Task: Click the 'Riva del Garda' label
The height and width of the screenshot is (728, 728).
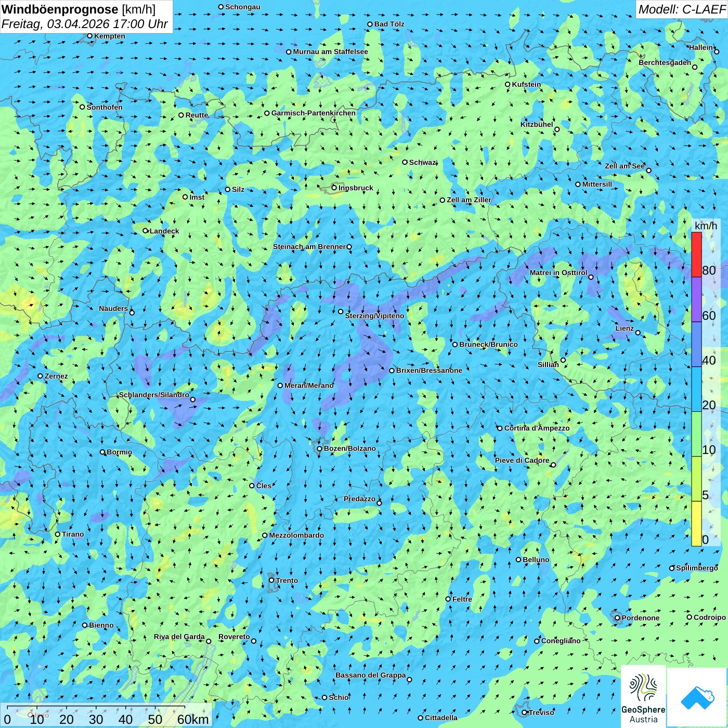Action: pyautogui.click(x=179, y=636)
